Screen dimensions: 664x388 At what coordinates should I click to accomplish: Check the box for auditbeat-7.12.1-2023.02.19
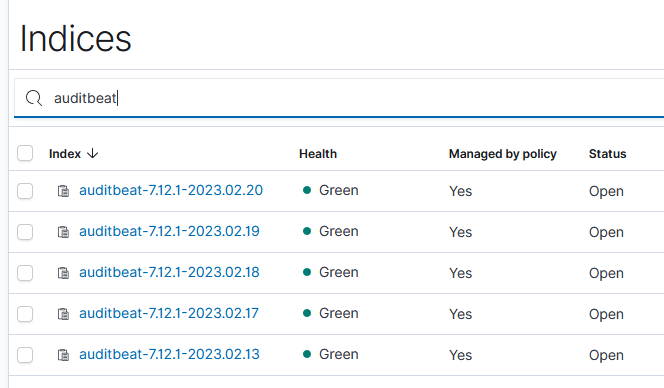coord(25,232)
